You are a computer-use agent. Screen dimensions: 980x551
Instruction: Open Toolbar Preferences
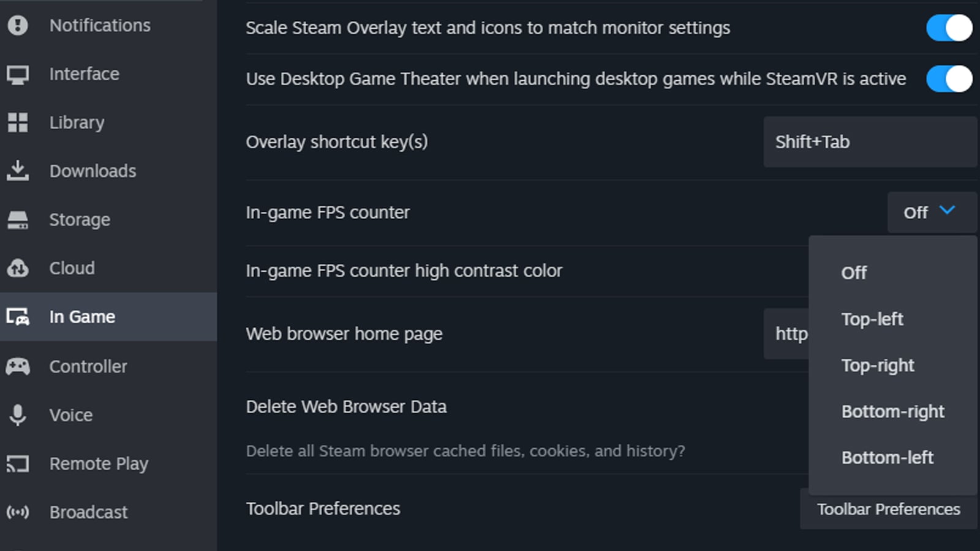888,509
